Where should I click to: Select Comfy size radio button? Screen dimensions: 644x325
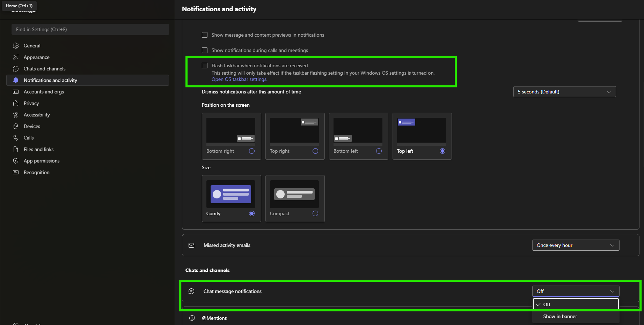252,213
